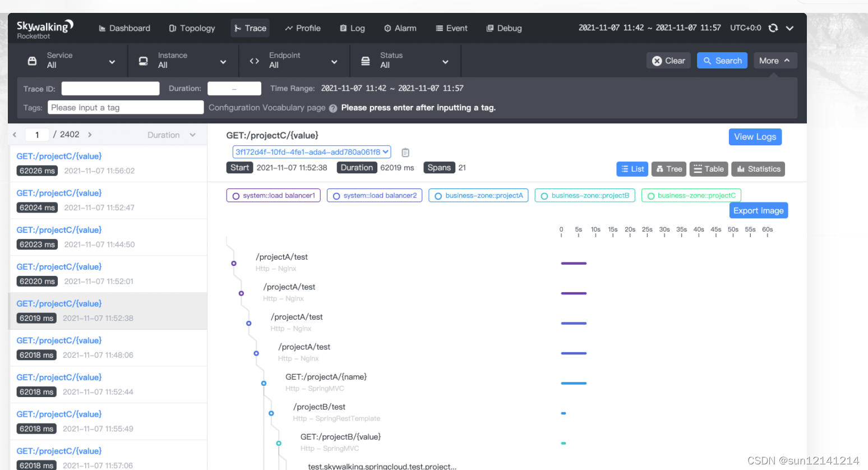Click the GET:/projectA/{name} span label

(x=326, y=377)
